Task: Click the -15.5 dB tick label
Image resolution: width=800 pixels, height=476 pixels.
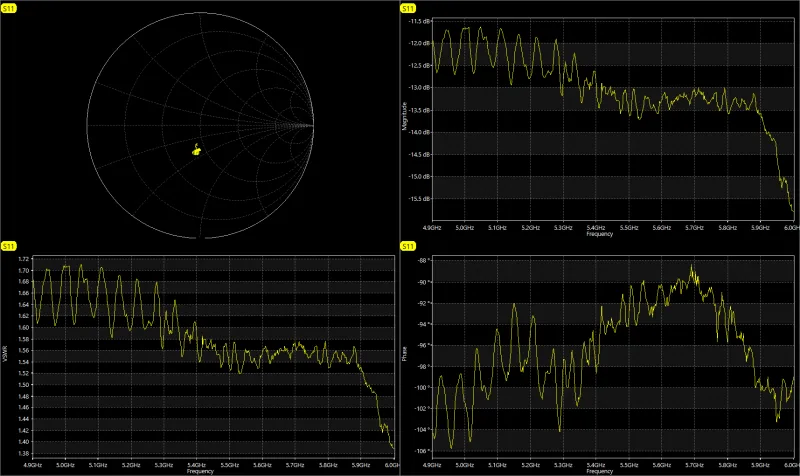Action: click(x=420, y=198)
